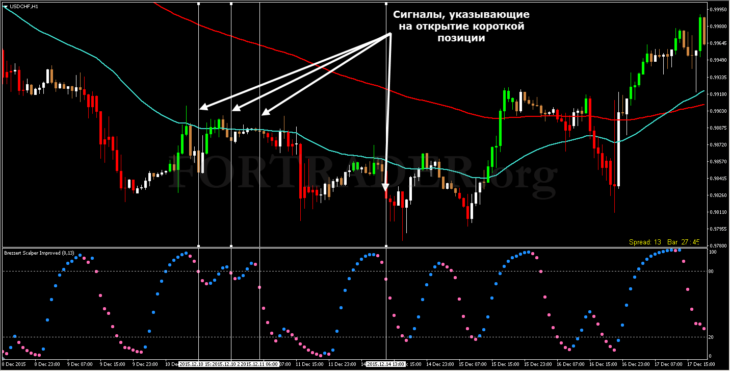Click the Spread 13 Bar 27:45 readout
This screenshot has width=730, height=371.
tap(664, 242)
